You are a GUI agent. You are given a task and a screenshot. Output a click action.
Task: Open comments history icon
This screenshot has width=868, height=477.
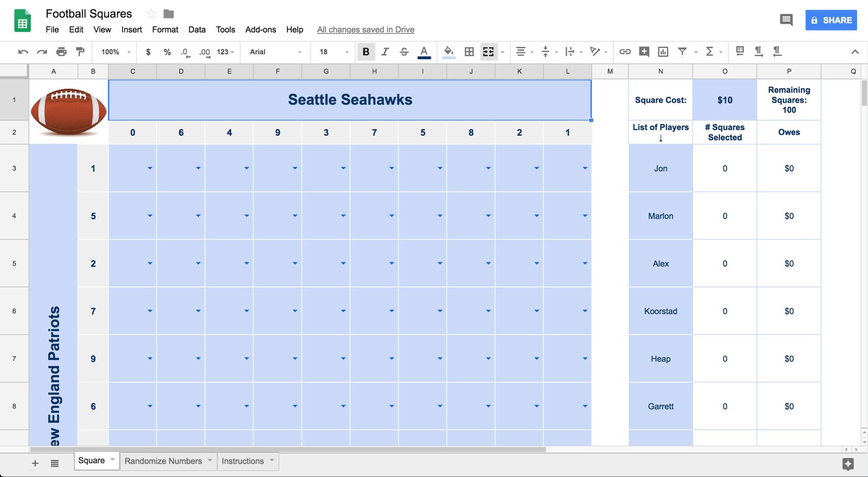(x=786, y=20)
